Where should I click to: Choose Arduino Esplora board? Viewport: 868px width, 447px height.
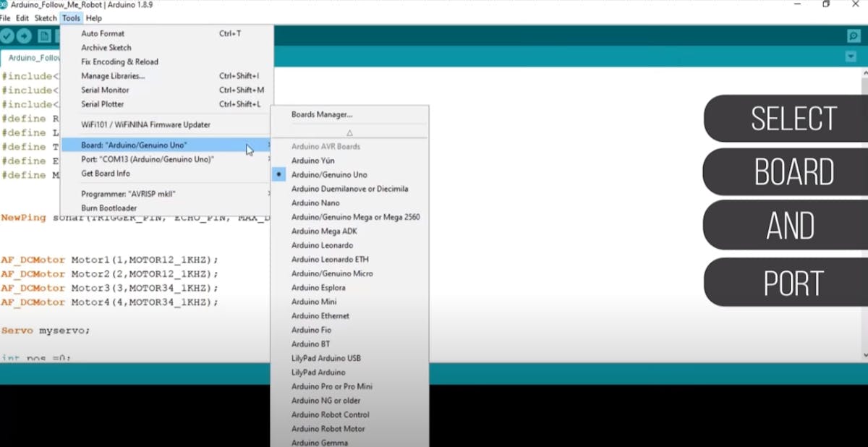coord(350,288)
